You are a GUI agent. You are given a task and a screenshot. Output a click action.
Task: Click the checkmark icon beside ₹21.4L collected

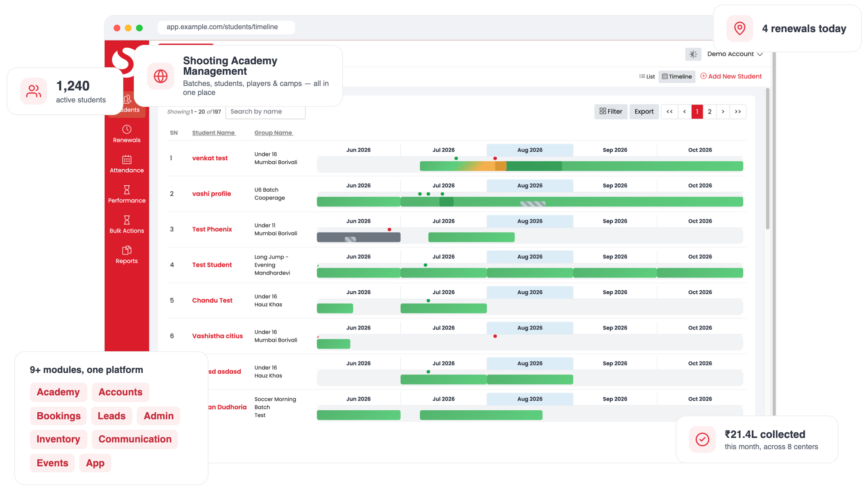click(702, 439)
